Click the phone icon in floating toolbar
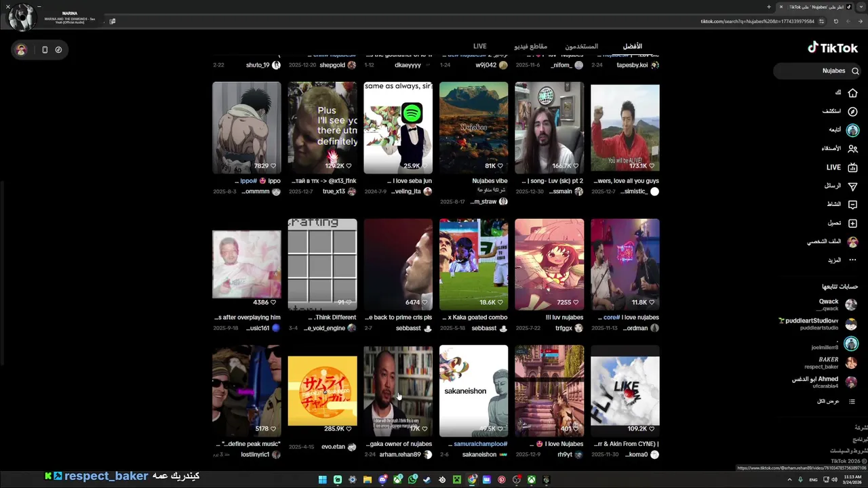 click(45, 49)
